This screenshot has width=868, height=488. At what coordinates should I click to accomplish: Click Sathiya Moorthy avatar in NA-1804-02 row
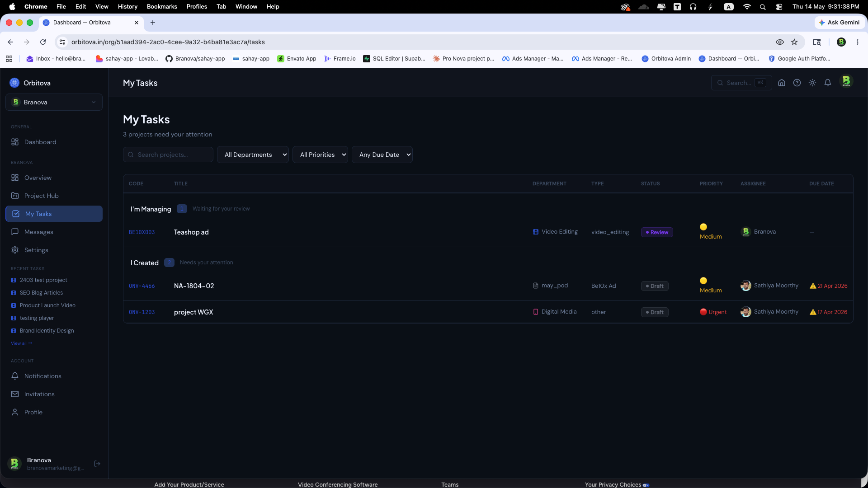tap(746, 286)
